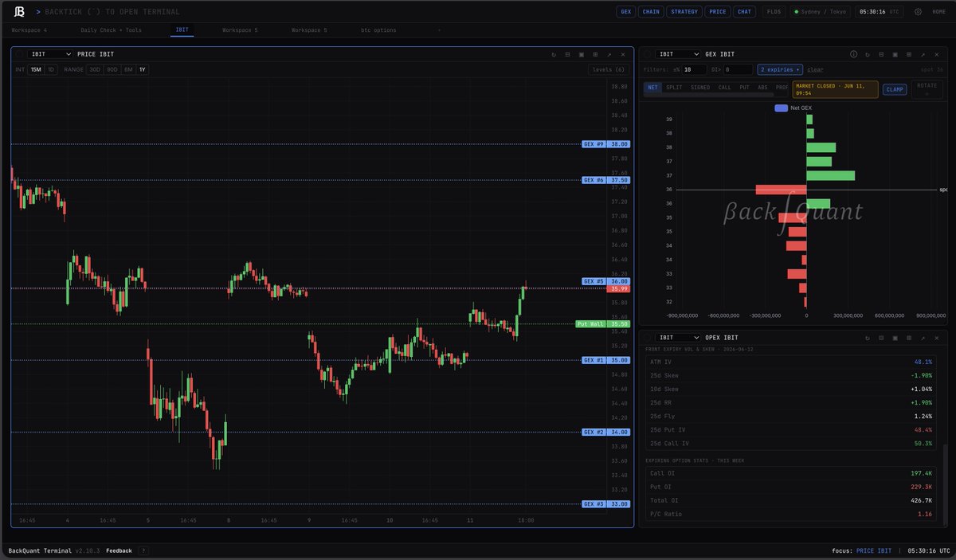Click the clear filters link

coord(815,69)
